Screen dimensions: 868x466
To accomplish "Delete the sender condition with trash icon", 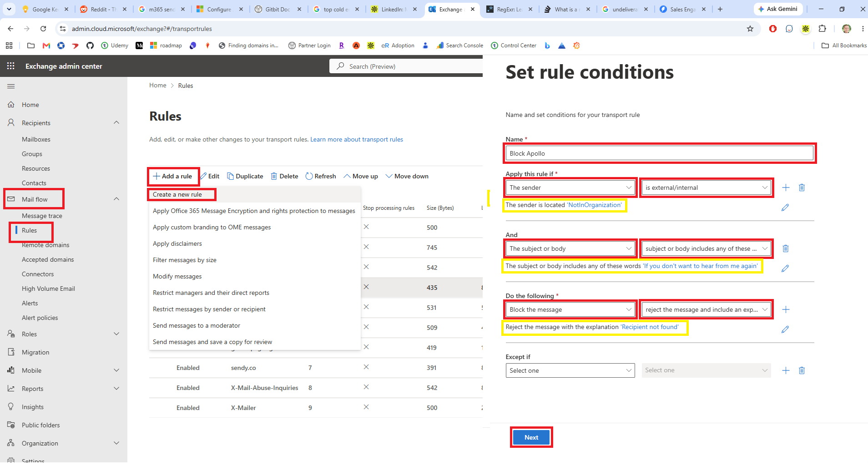I will coord(802,187).
